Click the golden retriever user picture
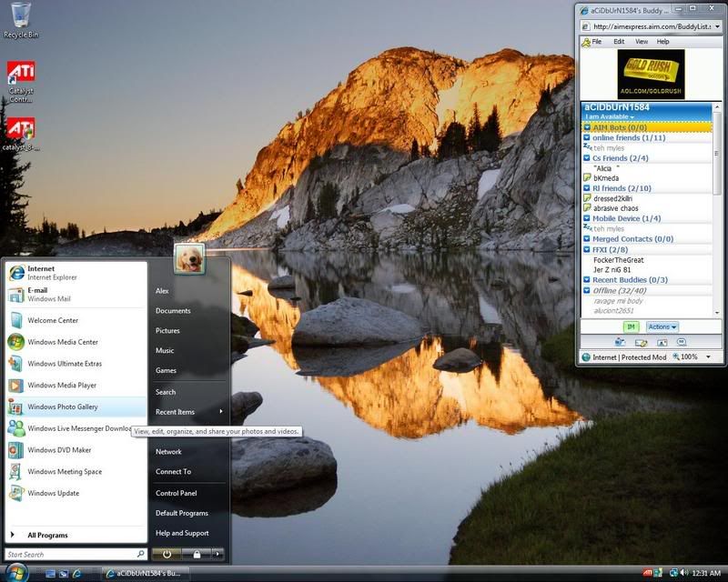The height and width of the screenshot is (582, 728). click(189, 258)
